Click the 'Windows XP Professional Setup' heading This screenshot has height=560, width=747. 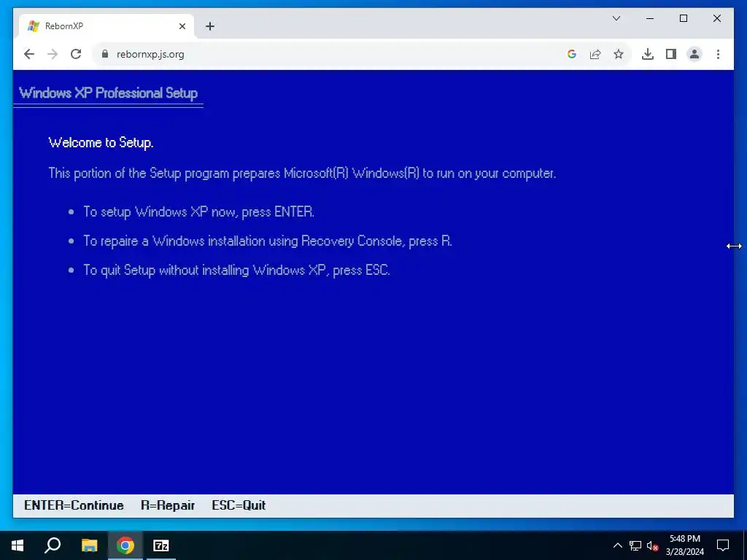pyautogui.click(x=108, y=93)
